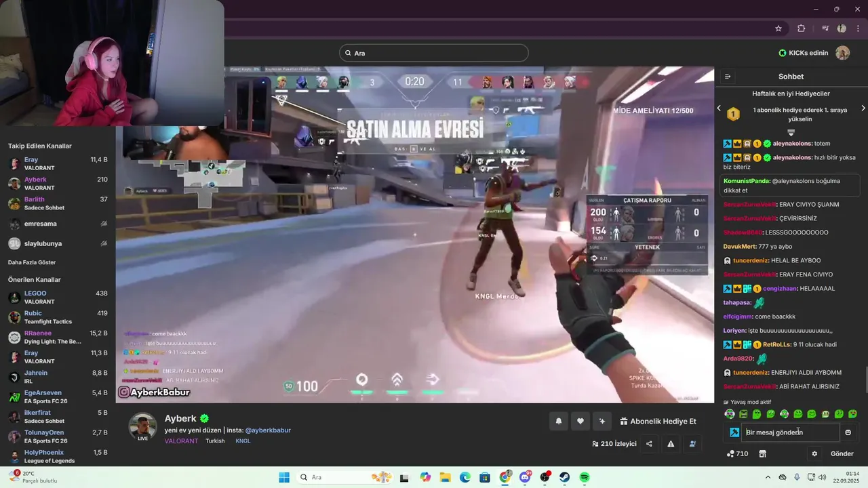The height and width of the screenshot is (488, 868).
Task: Click Abonelik Hediye Et gift button
Action: pyautogui.click(x=658, y=421)
